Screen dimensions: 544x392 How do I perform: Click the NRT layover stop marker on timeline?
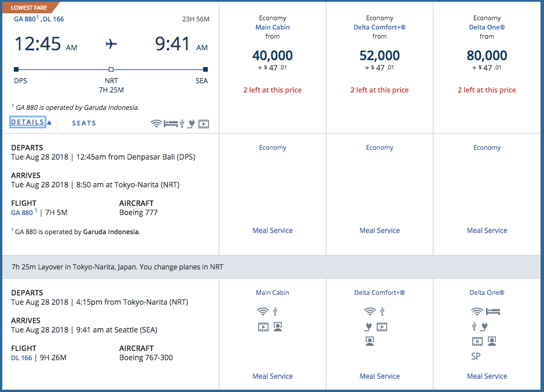click(x=111, y=69)
